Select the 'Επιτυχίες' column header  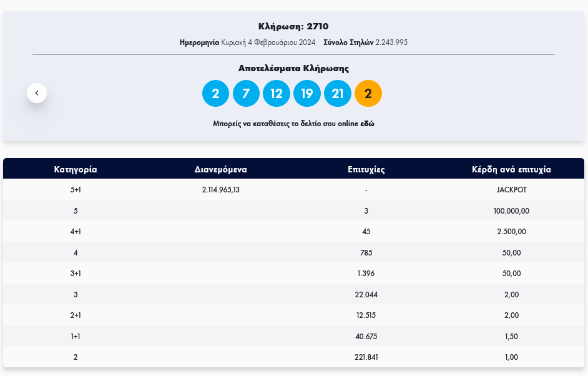366,169
